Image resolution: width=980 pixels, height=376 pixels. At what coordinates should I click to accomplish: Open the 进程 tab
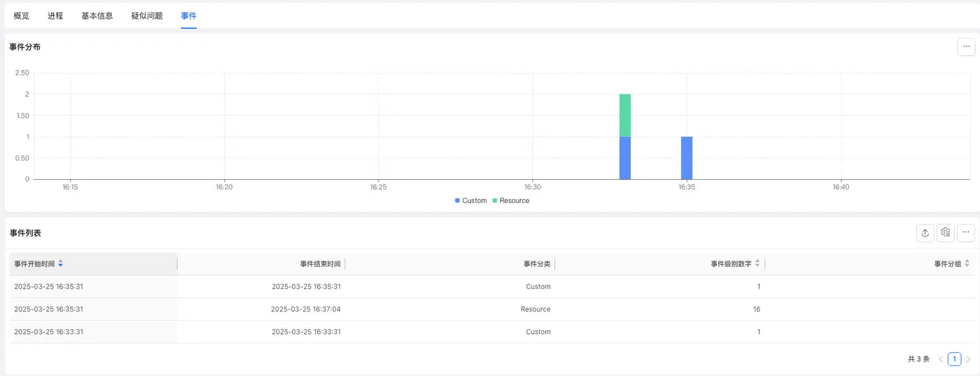point(55,16)
